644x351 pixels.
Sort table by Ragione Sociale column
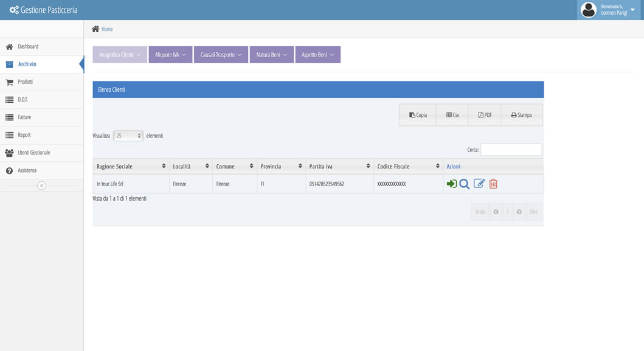tap(130, 166)
